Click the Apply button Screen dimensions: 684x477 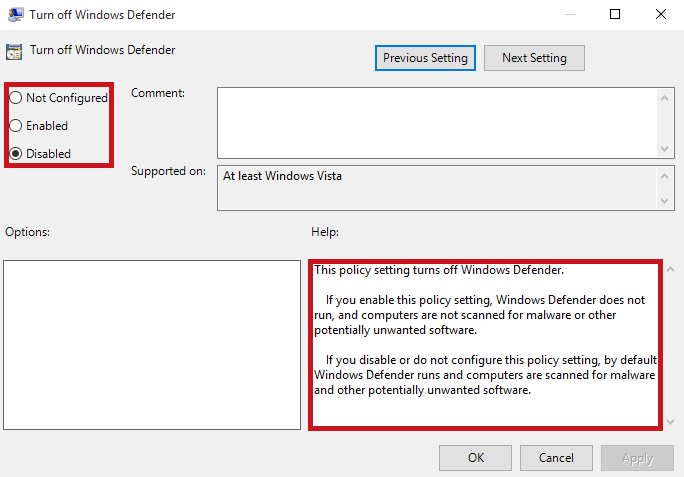[x=637, y=458]
